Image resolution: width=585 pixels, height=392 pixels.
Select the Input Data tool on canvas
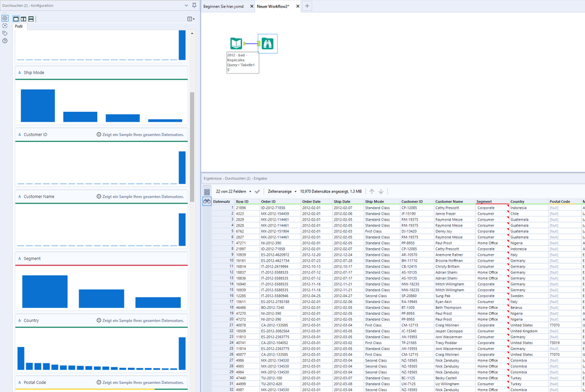coord(236,44)
